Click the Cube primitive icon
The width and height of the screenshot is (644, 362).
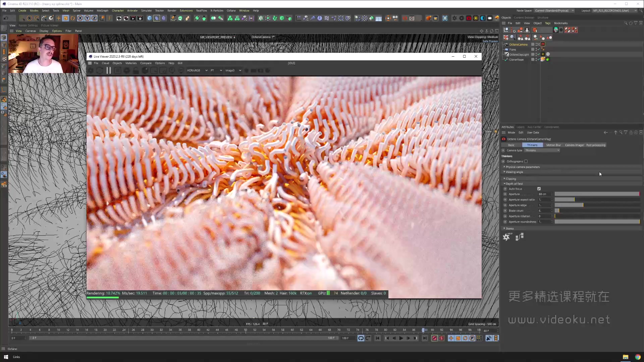150,18
